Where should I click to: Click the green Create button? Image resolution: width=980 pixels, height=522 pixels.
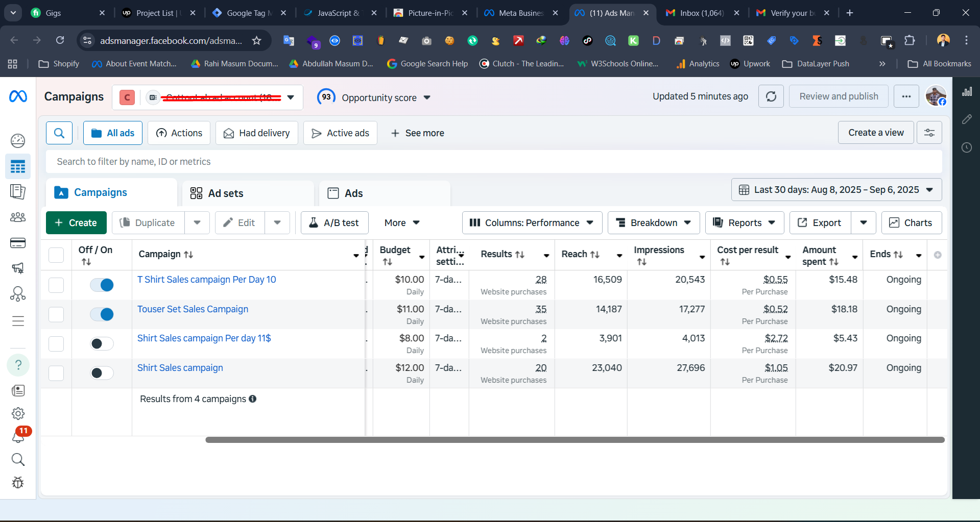pos(76,223)
